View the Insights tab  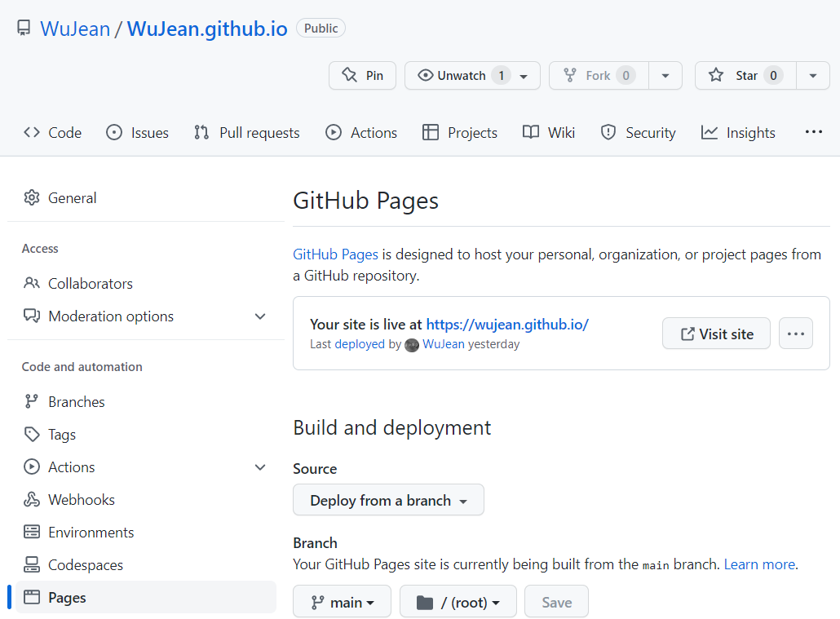click(x=738, y=132)
